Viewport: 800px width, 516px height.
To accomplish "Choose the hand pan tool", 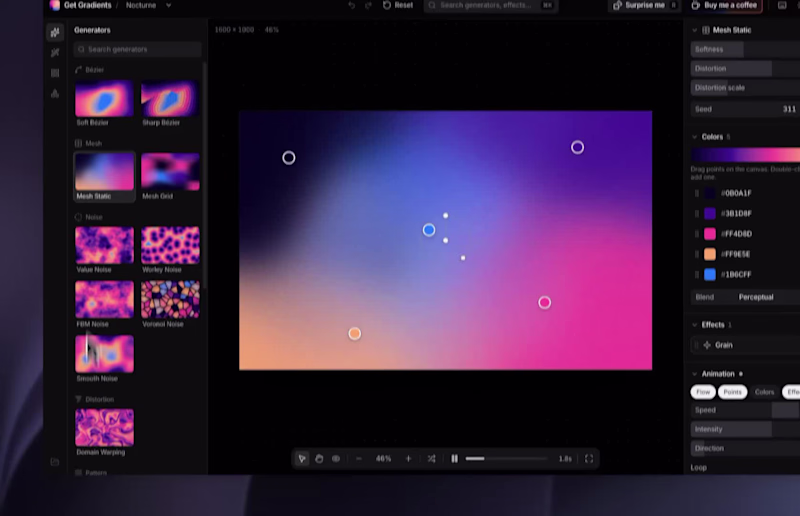I will pos(319,459).
